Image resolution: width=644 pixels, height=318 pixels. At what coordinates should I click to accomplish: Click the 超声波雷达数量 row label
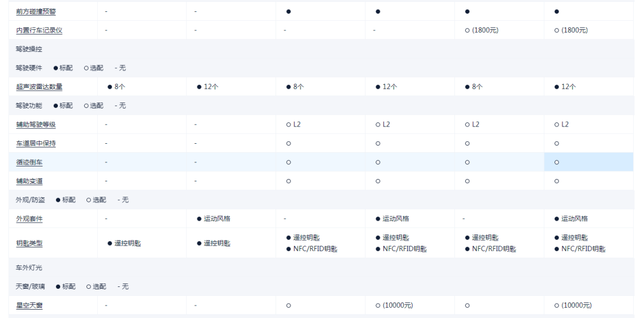tap(39, 87)
